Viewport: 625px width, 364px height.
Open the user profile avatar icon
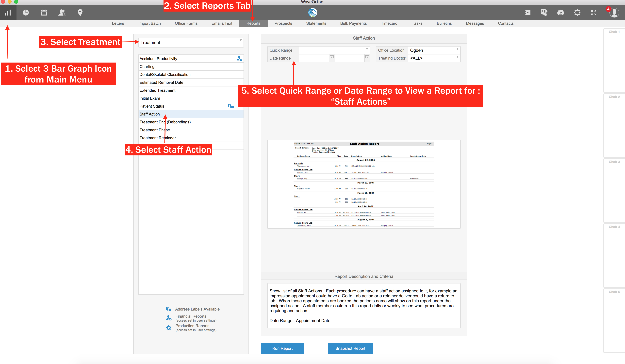[614, 13]
